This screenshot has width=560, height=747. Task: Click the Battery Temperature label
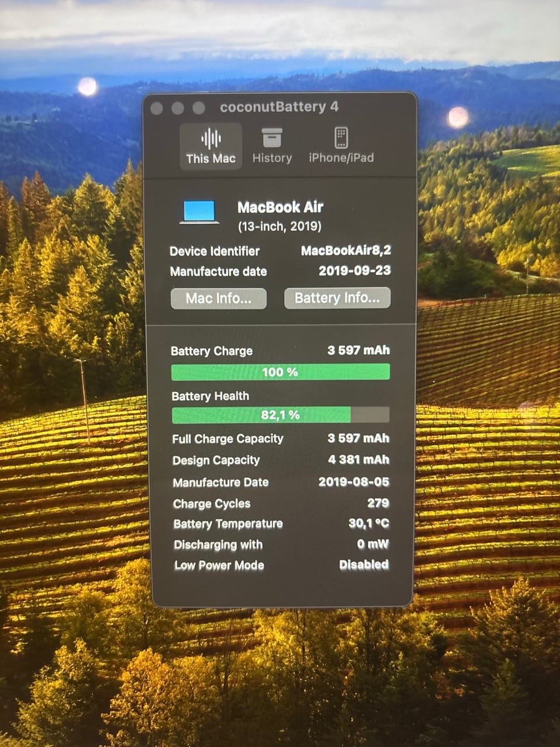point(228,524)
